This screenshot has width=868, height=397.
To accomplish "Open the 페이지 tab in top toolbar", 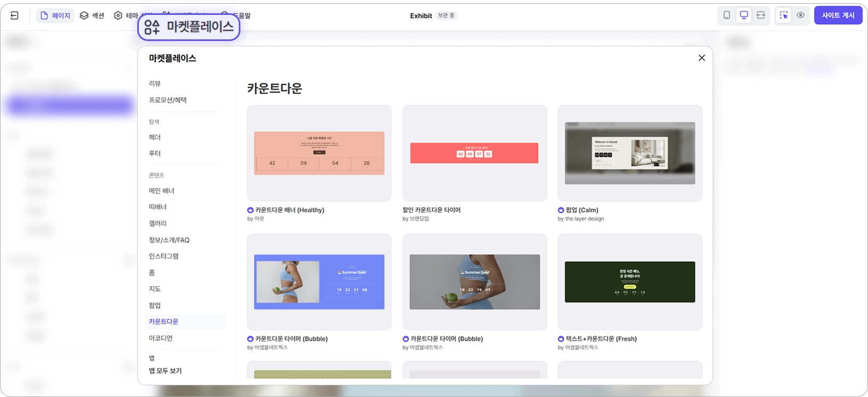I will coord(55,15).
